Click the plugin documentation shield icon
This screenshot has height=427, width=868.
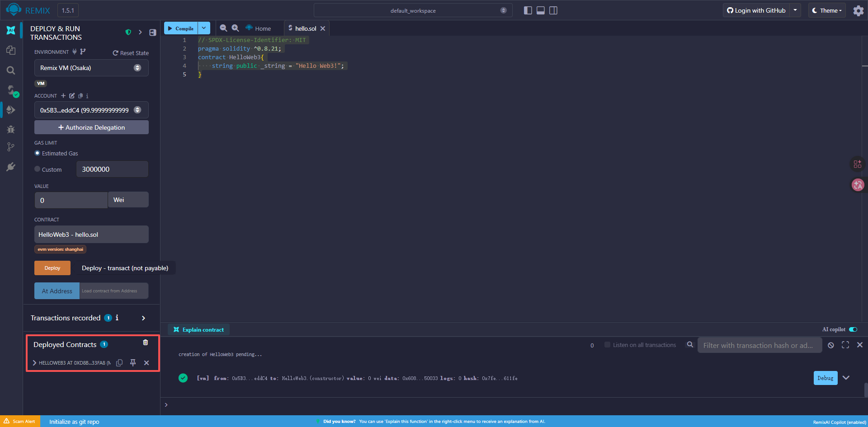tap(128, 33)
